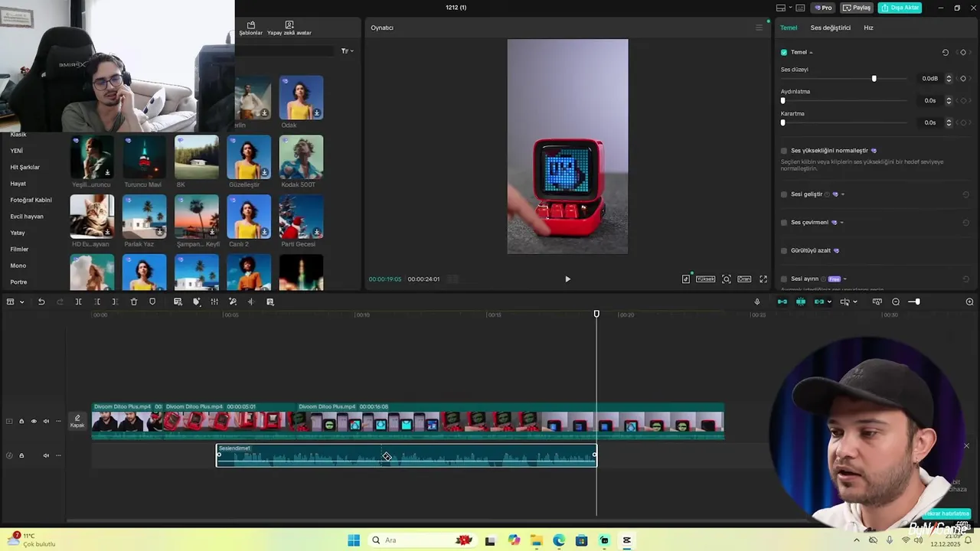Open the Şablonlar tab
This screenshot has height=551, width=980.
250,28
